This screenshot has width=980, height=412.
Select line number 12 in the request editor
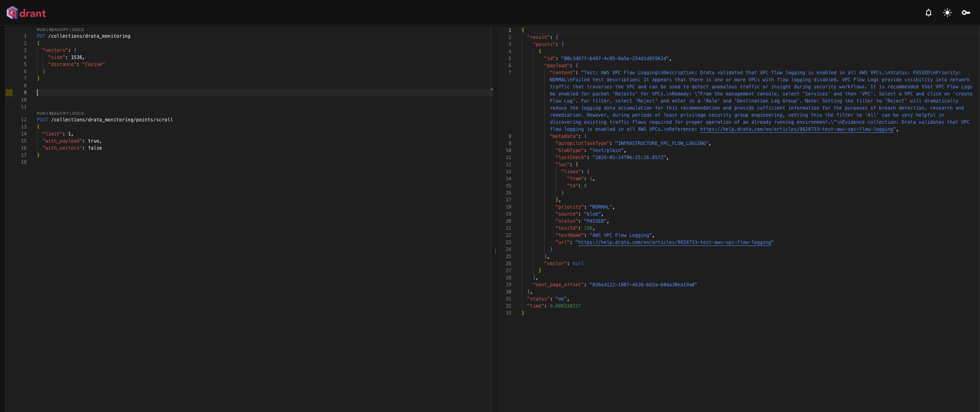click(24, 120)
